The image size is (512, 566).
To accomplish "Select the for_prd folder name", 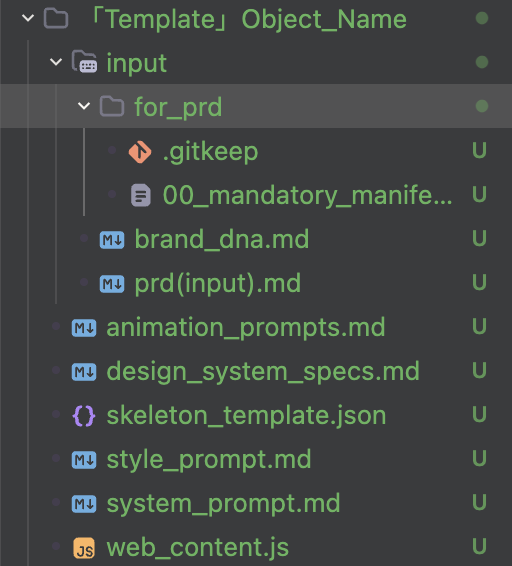I will pyautogui.click(x=178, y=107).
